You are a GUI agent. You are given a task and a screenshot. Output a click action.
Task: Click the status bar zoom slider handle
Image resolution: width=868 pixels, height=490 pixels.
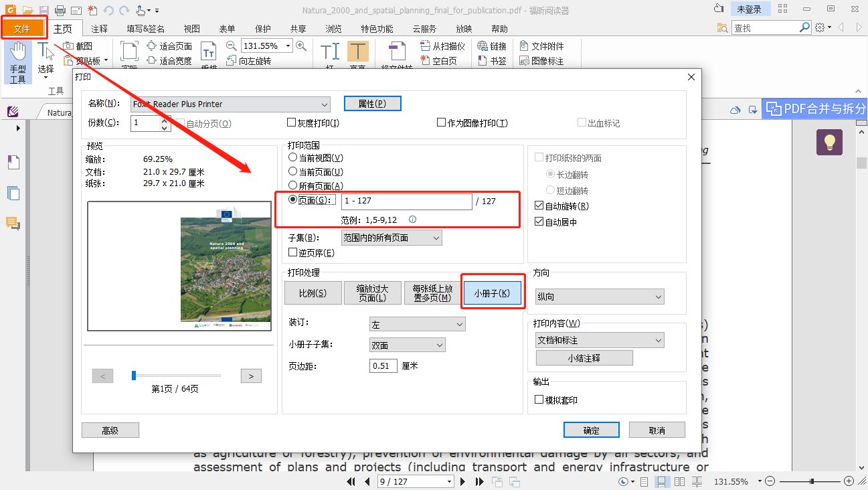tap(812, 481)
